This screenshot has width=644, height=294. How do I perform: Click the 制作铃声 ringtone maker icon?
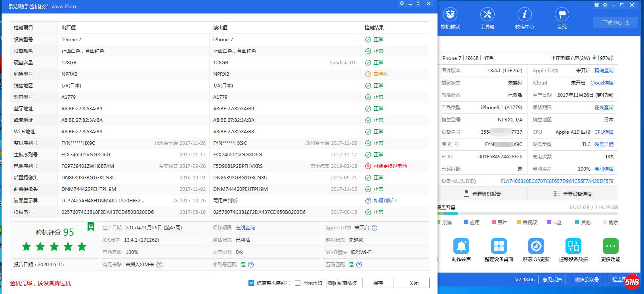tap(461, 246)
